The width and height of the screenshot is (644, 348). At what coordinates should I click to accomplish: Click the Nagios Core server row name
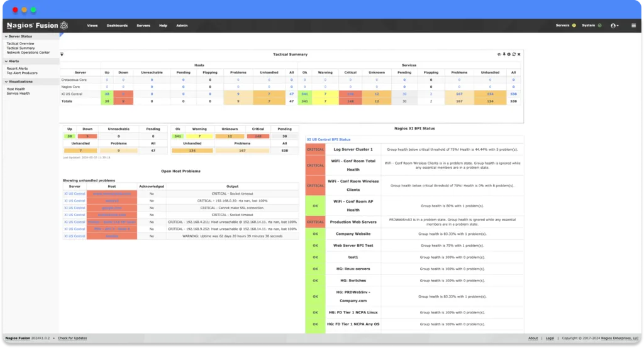pos(70,87)
